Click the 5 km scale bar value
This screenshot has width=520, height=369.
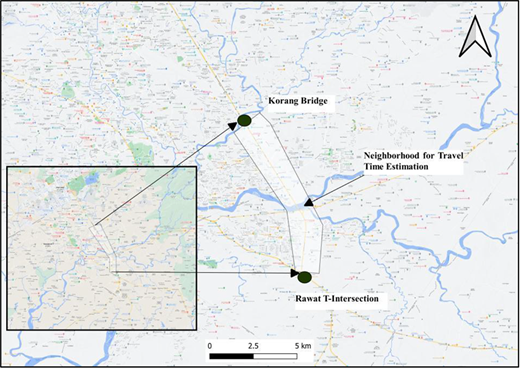303,346
